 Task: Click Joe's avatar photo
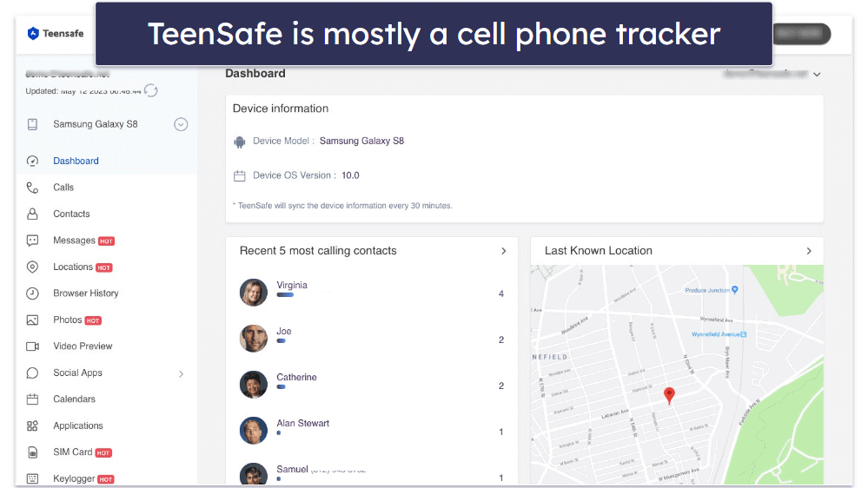[x=254, y=339]
